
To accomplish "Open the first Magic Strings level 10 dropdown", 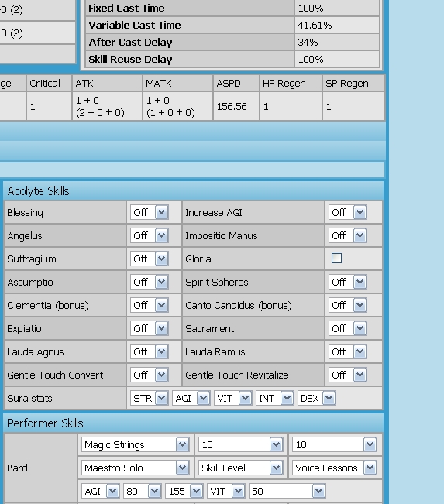I will click(x=241, y=445).
